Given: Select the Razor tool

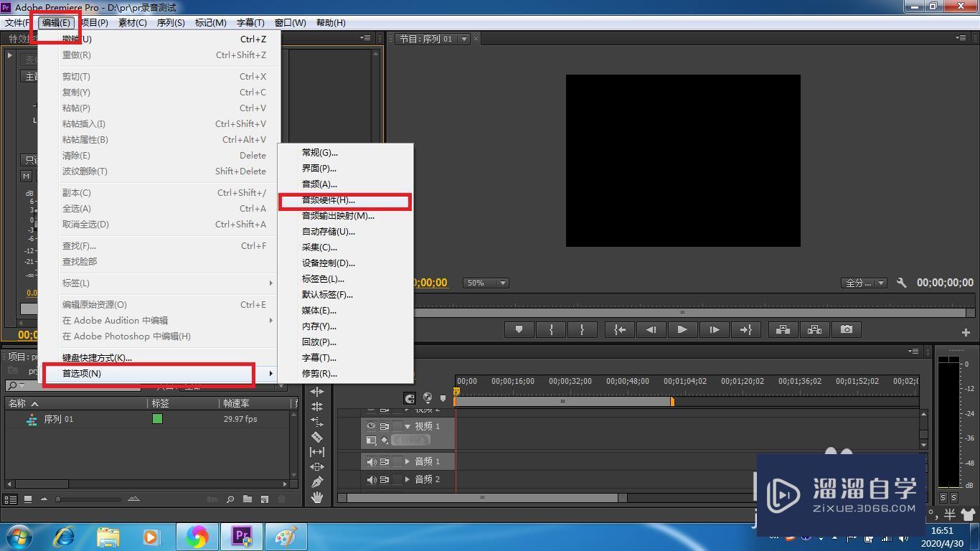Looking at the screenshot, I should 316,436.
